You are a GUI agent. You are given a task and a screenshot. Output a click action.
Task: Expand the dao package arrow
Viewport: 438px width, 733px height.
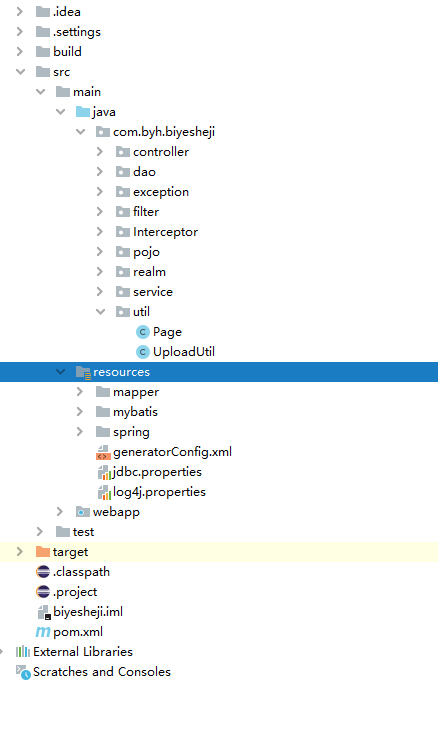click(100, 172)
